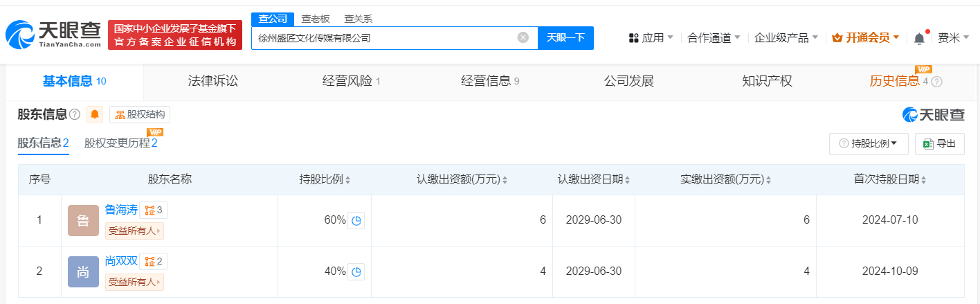Click the orange alert bell beside 股东信息
Screen dimensions: 980x304
pos(95,114)
